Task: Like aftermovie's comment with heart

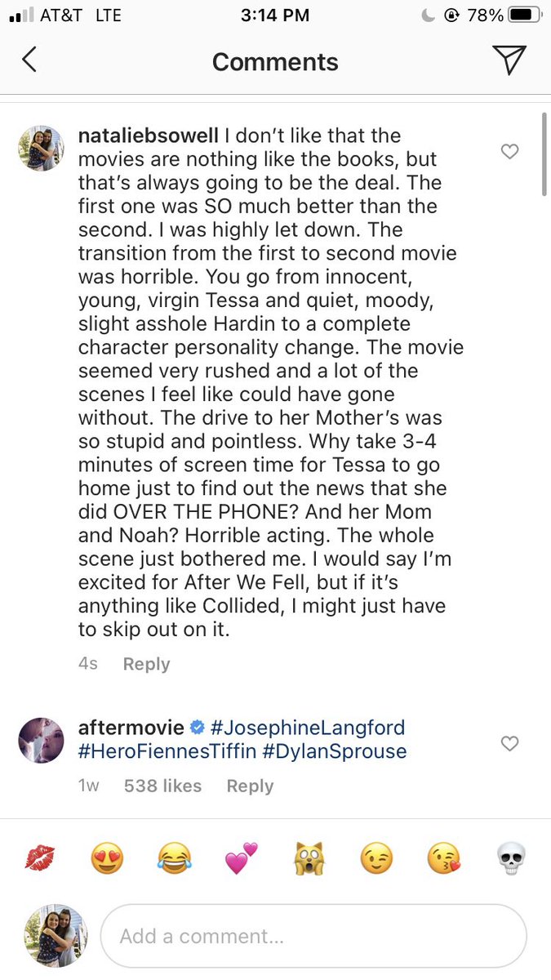Action: coord(509,743)
